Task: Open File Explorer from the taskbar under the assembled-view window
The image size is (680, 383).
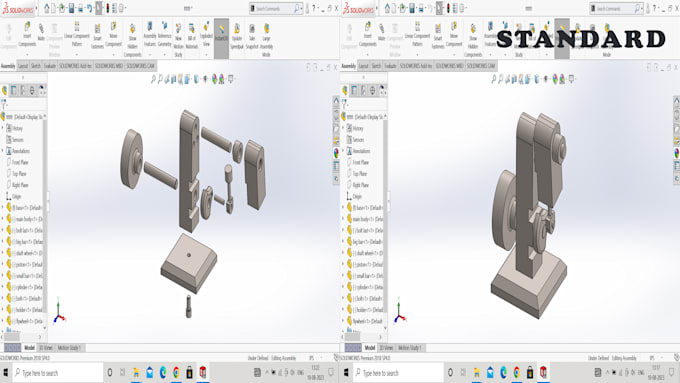Action: [x=477, y=373]
